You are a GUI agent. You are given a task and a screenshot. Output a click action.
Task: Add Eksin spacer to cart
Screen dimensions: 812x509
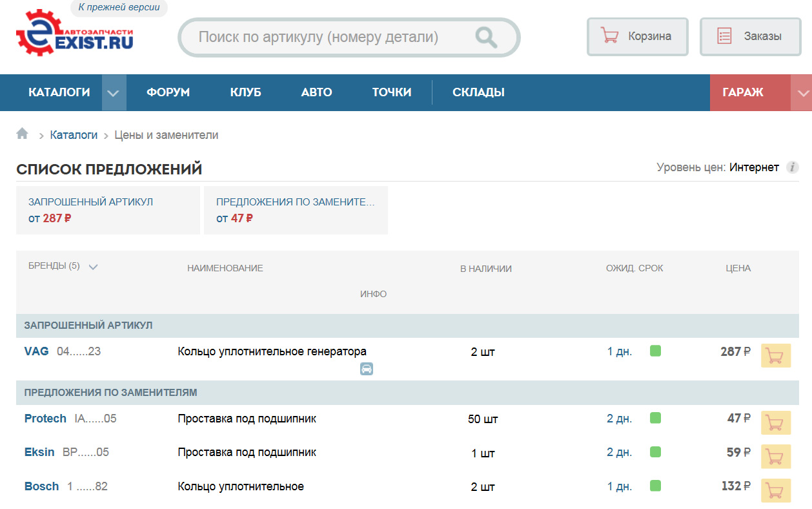tap(776, 456)
